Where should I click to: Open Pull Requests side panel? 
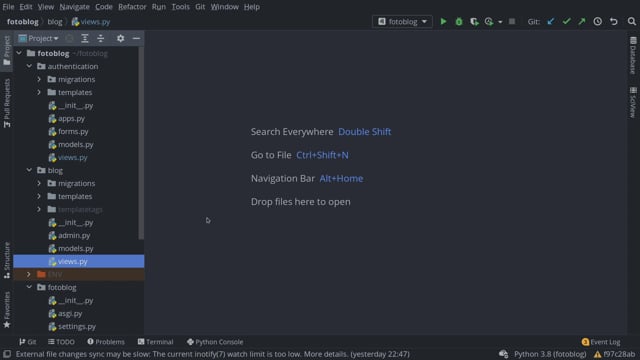pos(7,103)
